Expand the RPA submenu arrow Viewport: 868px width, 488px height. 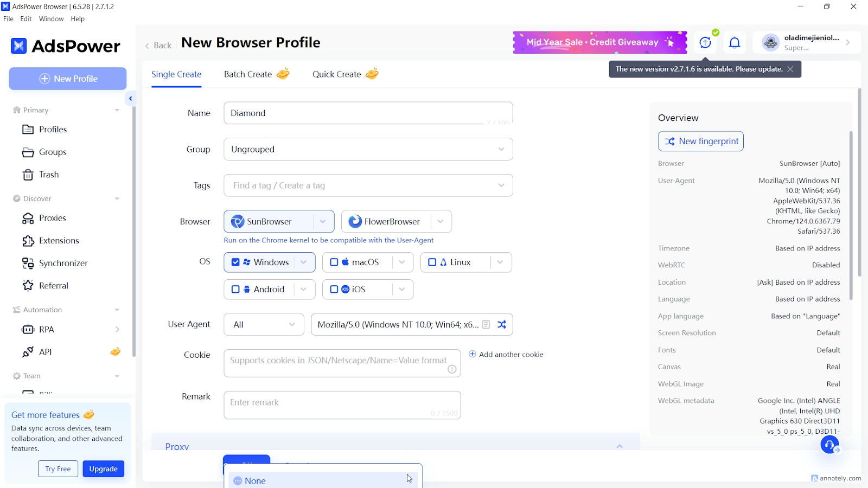click(117, 330)
